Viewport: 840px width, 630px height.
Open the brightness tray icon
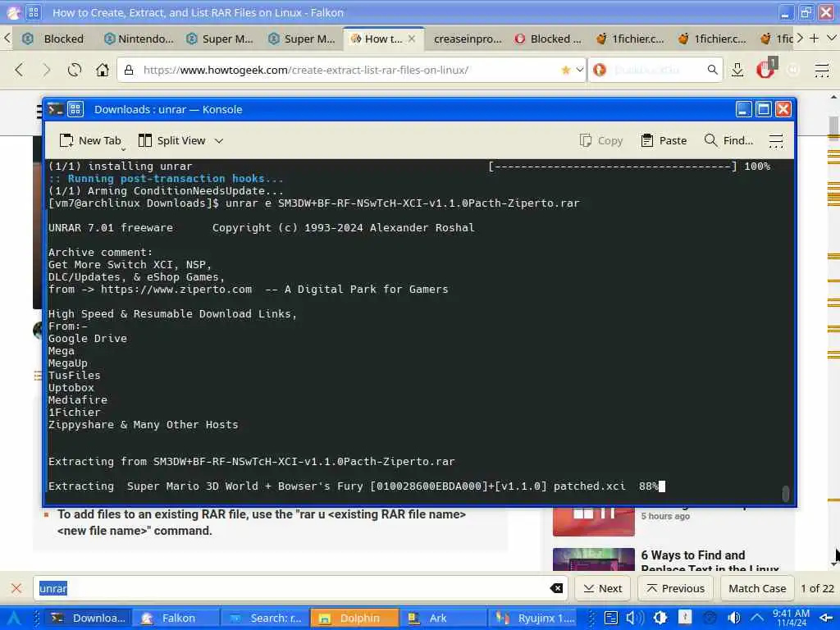[x=660, y=618]
